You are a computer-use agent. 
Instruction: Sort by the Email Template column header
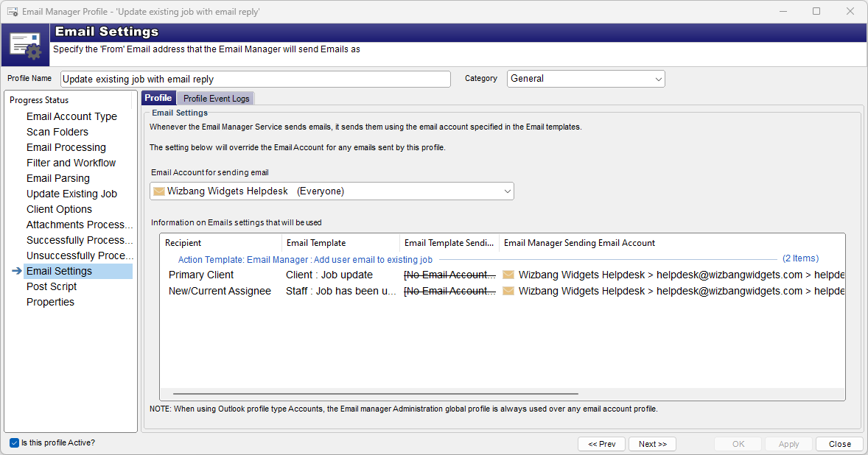pos(341,243)
